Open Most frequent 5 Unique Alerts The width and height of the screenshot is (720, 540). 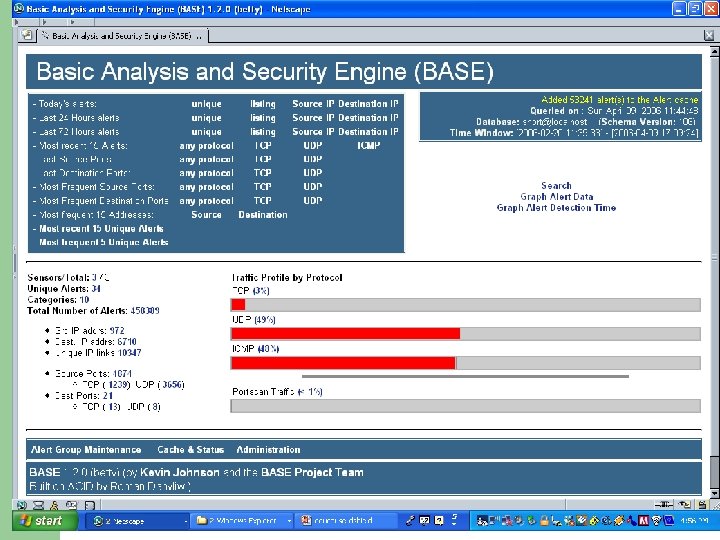pyautogui.click(x=104, y=242)
